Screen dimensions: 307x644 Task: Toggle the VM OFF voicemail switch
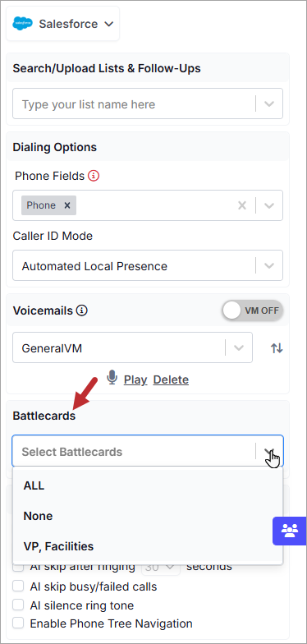point(253,310)
